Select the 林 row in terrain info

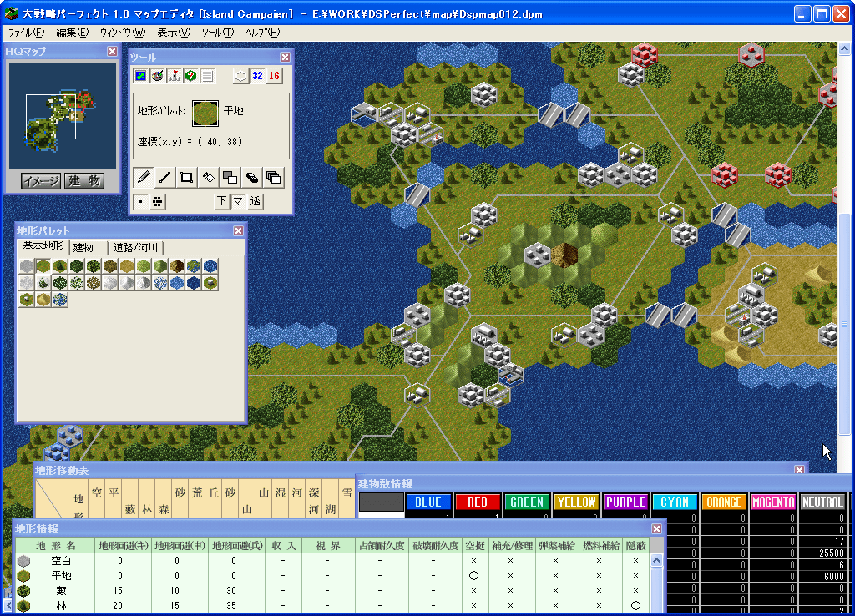point(332,606)
